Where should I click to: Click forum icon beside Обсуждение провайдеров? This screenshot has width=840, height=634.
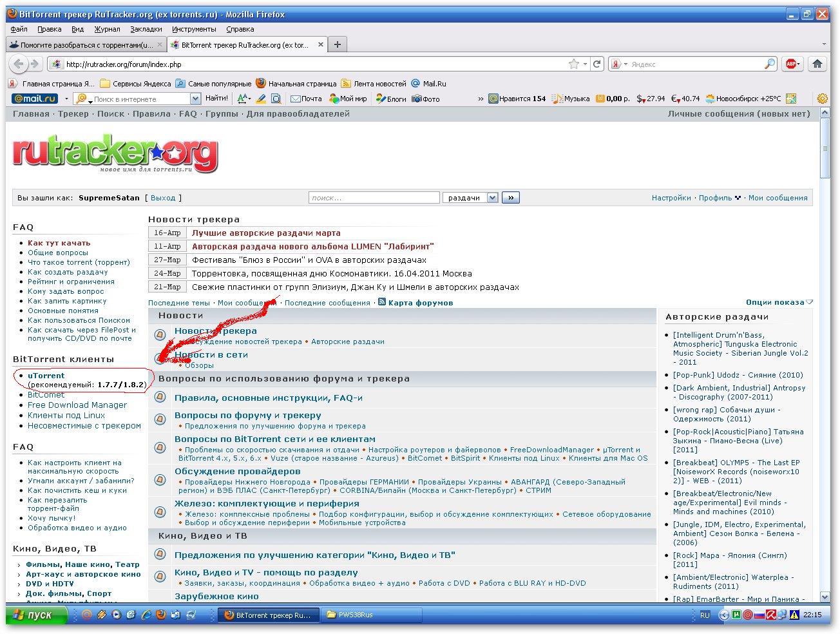click(160, 479)
